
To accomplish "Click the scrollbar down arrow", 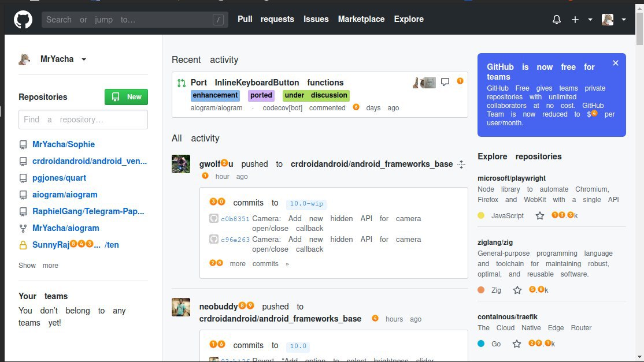I will pos(639,357).
